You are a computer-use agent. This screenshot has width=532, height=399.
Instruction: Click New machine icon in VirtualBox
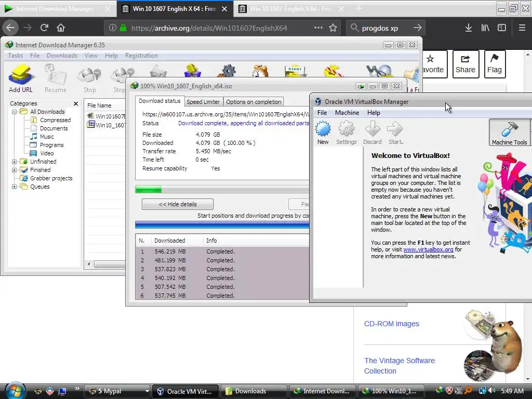pos(323,132)
